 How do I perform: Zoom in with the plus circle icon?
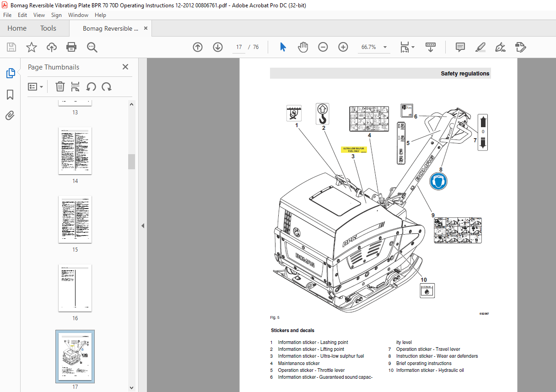pyautogui.click(x=343, y=47)
